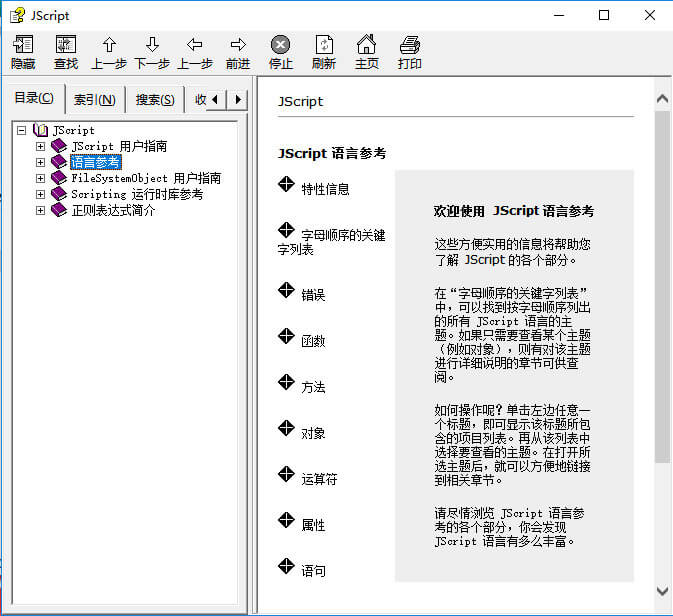Viewport: 673px width, 616px height.
Task: Expand the FileSystemObject 用户指南 node
Action: pyautogui.click(x=40, y=178)
